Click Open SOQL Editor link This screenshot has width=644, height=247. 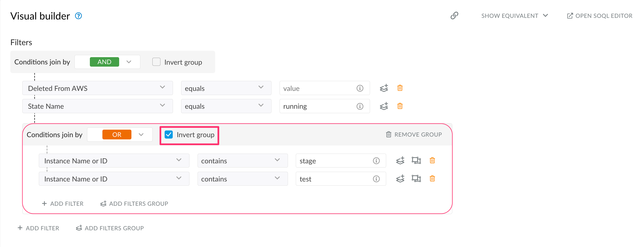coord(599,16)
